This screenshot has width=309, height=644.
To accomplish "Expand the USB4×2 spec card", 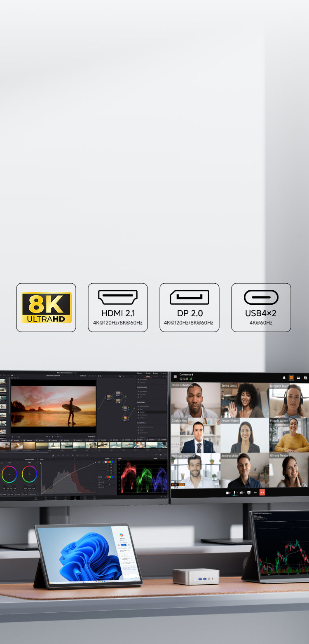I will 261,307.
